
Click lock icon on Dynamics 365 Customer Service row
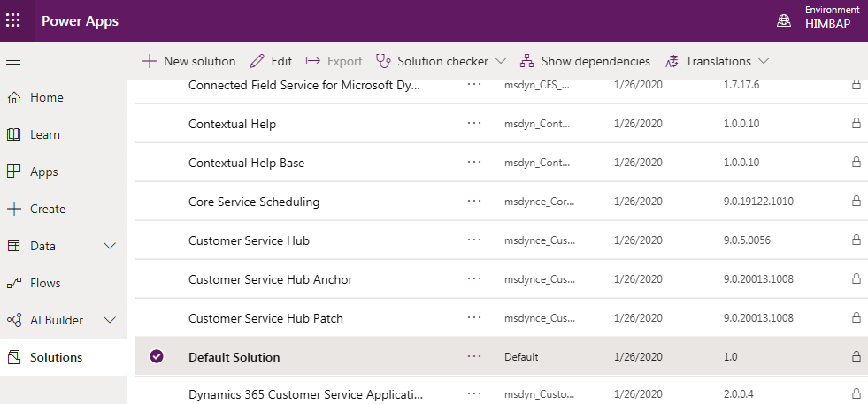point(856,394)
